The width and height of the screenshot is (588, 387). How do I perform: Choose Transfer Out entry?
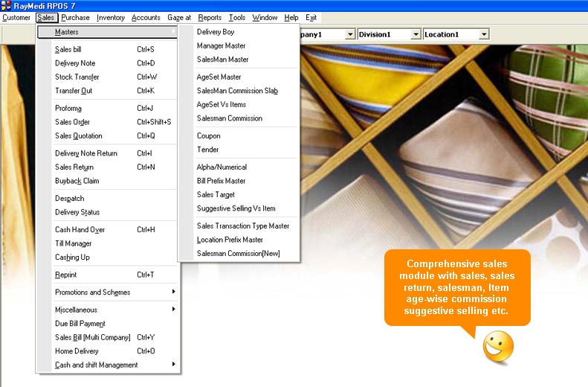point(108,91)
